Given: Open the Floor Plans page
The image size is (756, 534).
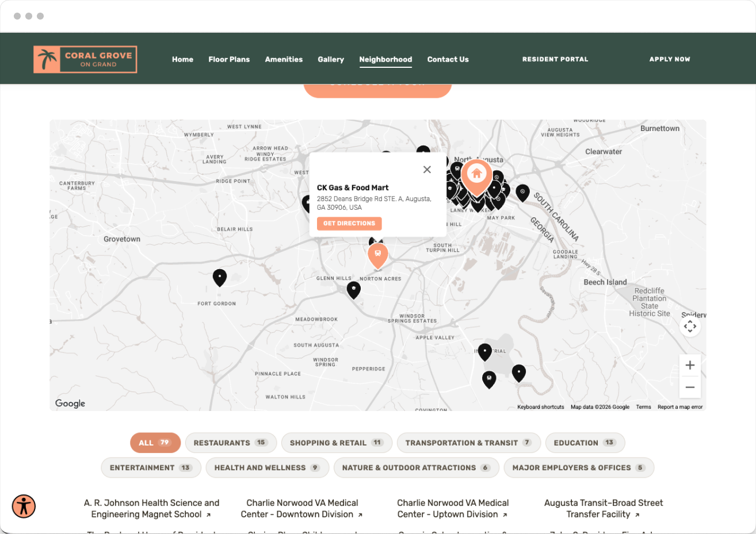Looking at the screenshot, I should (x=229, y=59).
